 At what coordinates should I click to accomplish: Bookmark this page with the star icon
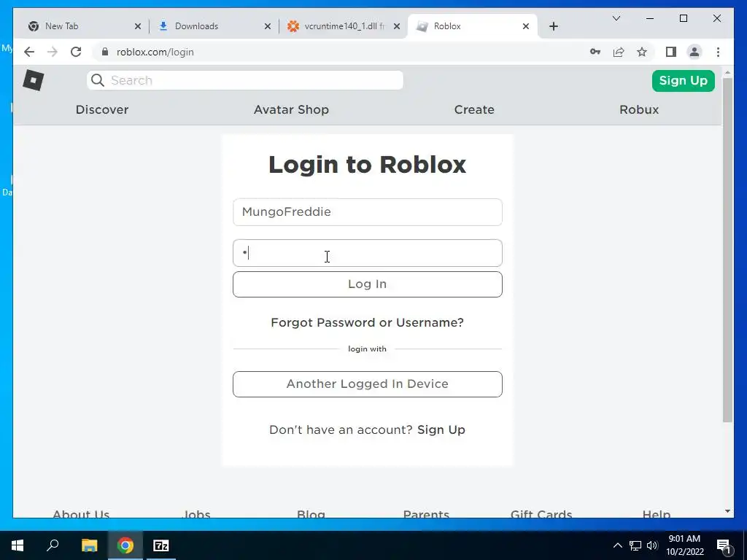642,52
